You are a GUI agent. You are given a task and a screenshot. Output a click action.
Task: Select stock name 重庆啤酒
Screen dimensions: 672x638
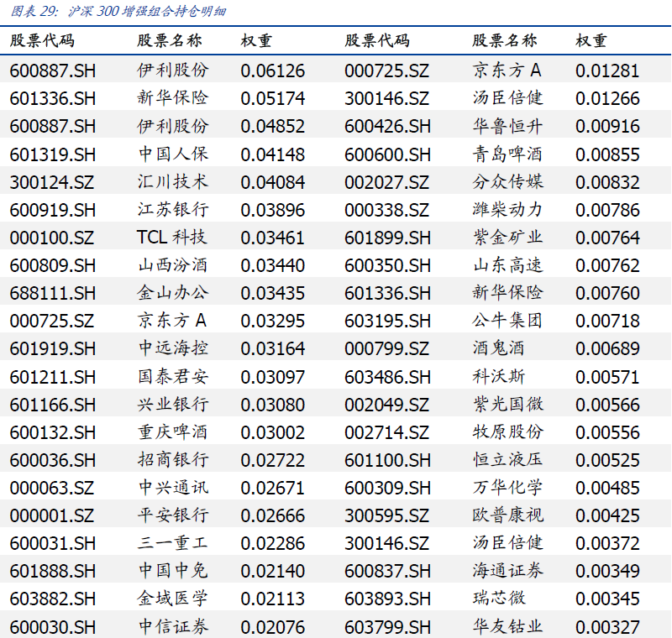(173, 432)
